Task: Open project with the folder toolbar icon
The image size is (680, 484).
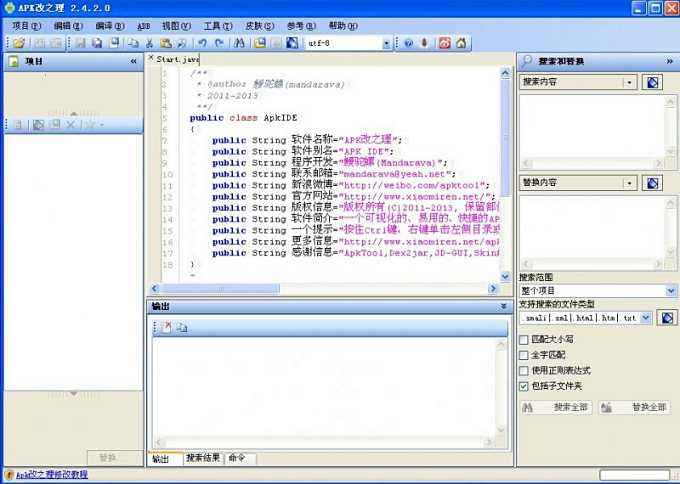Action: pos(19,43)
